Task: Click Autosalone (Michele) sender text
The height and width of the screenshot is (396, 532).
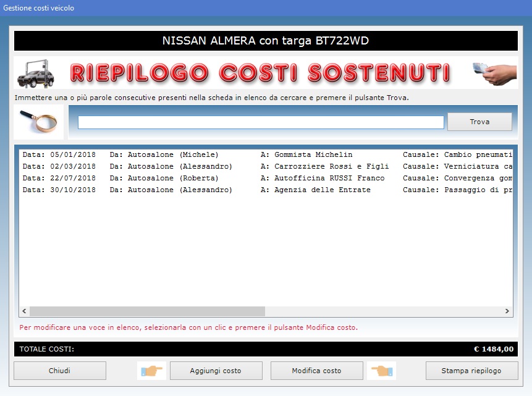Action: click(x=173, y=154)
